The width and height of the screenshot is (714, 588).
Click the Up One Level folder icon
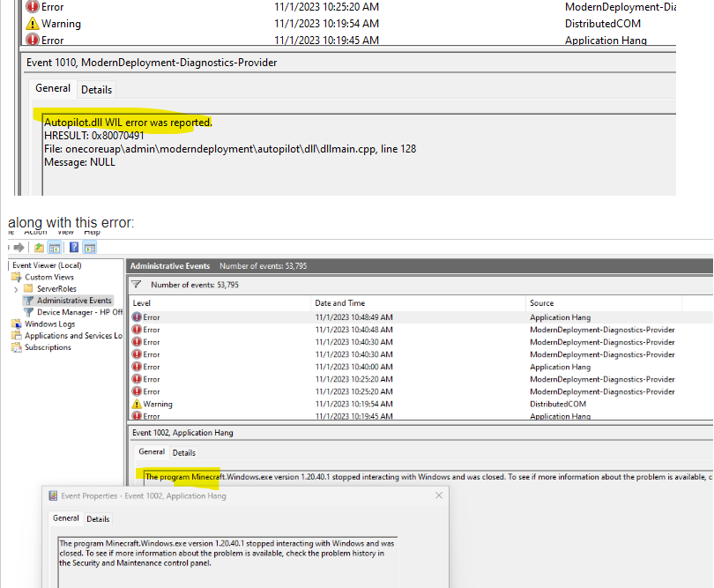coord(40,248)
